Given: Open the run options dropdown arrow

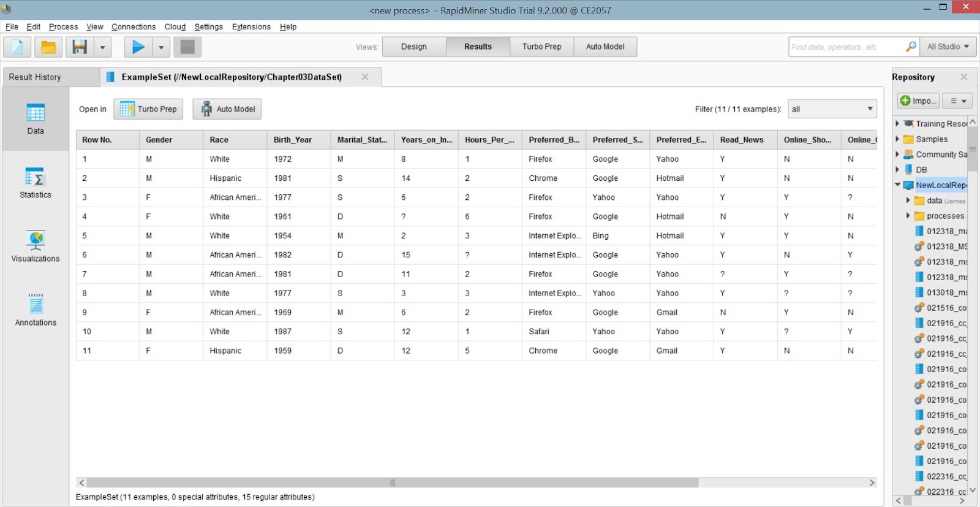Looking at the screenshot, I should [161, 47].
